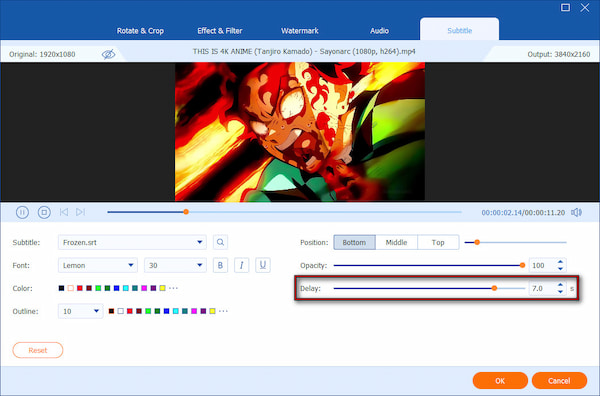This screenshot has height=396, width=600.
Task: Open the font size dropdown showing 30
Action: coord(175,265)
